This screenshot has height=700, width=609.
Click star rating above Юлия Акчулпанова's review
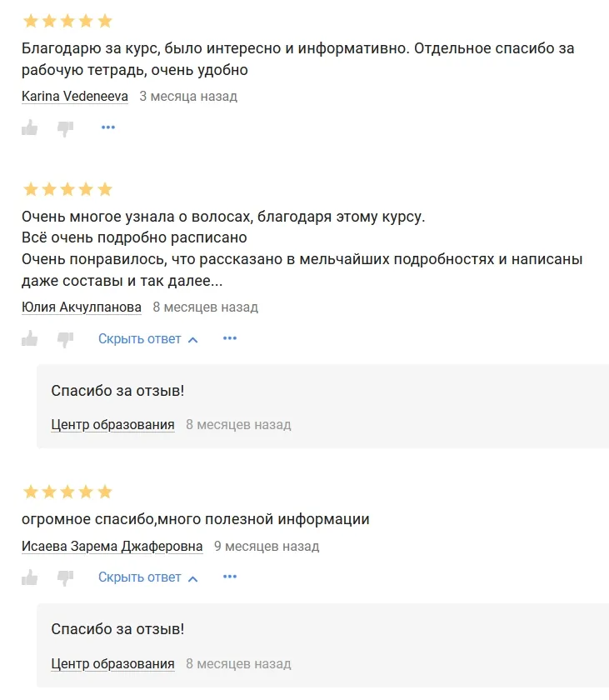pyautogui.click(x=67, y=189)
